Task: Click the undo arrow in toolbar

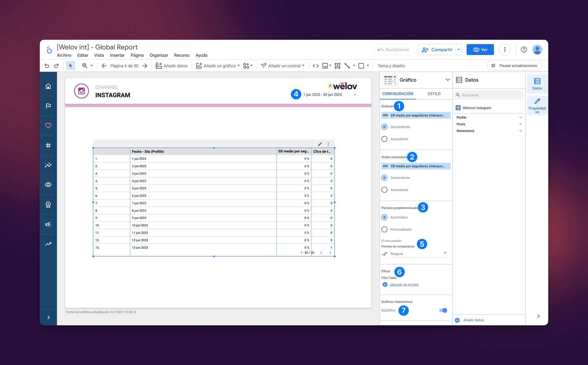Action: pyautogui.click(x=47, y=66)
